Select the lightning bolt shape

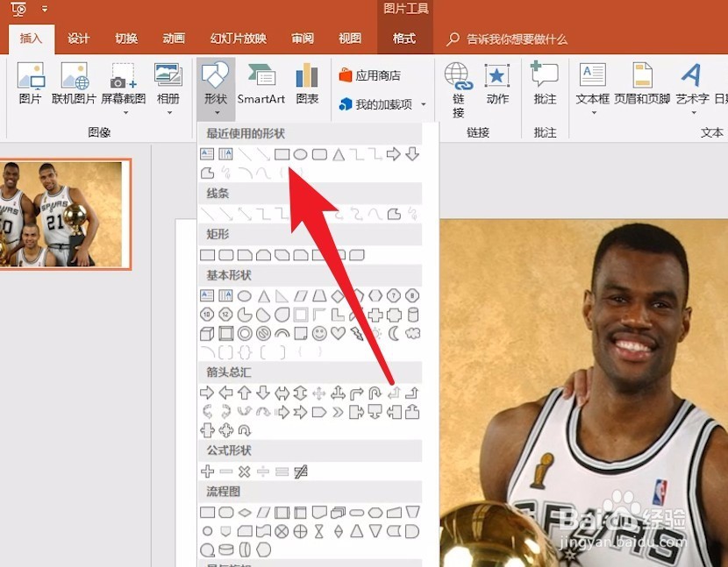[357, 333]
